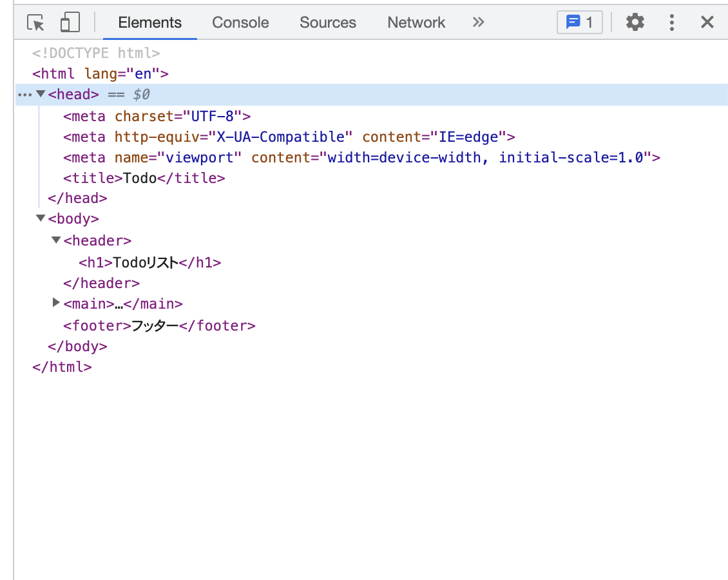The height and width of the screenshot is (580, 728).
Task: Open the Network tab
Action: tap(416, 23)
